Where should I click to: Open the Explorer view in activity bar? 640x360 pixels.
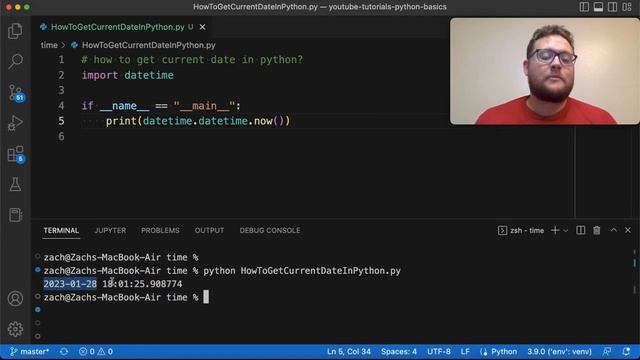point(15,31)
